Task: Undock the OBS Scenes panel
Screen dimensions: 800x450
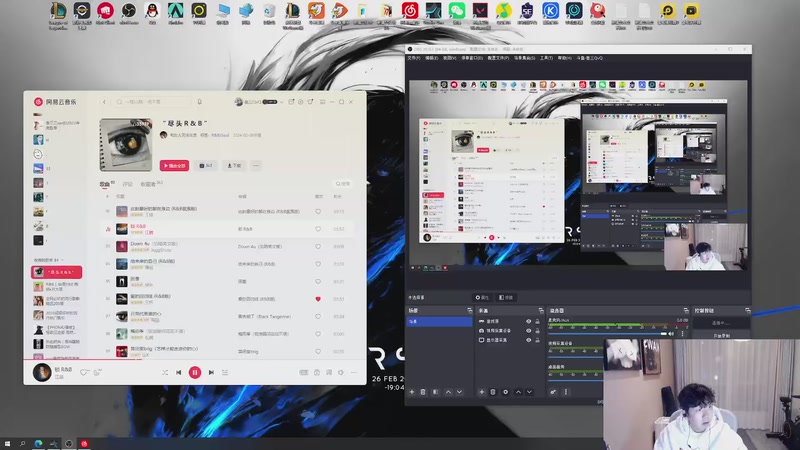Action: pos(469,310)
